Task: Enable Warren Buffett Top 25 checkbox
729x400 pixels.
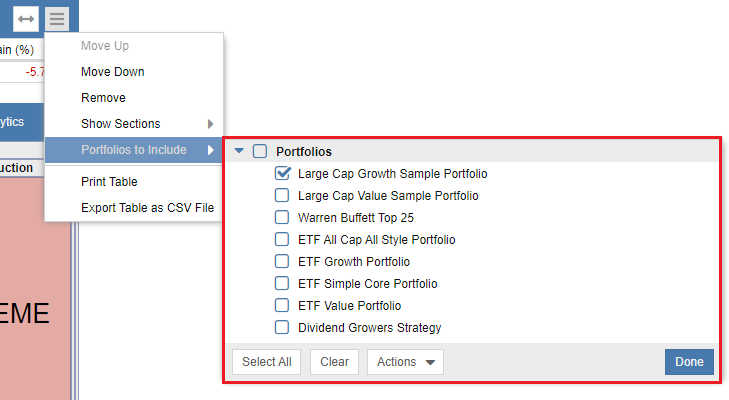Action: point(282,217)
